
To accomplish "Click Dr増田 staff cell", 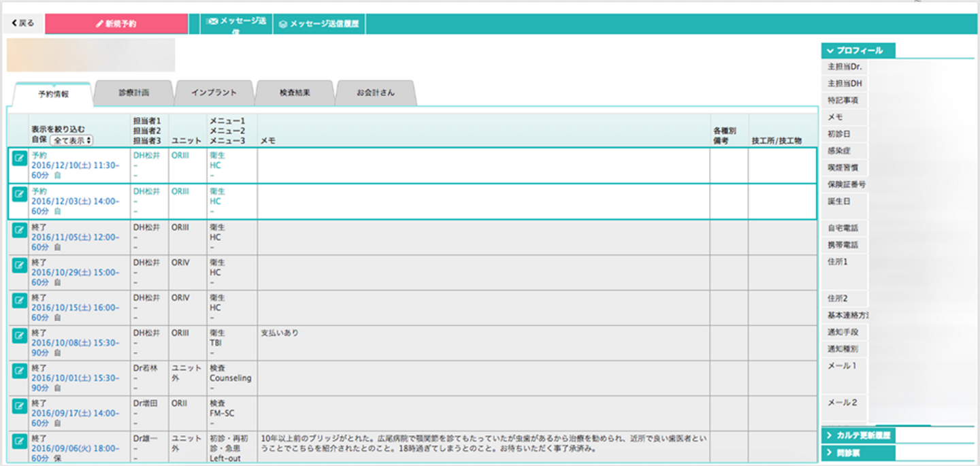I will tap(144, 404).
